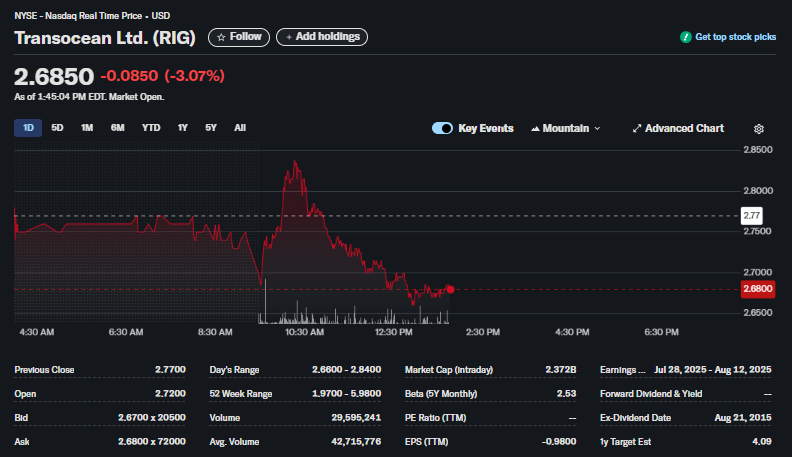Click Bid value 2.6700 x 20500
The height and width of the screenshot is (457, 792).
152,418
